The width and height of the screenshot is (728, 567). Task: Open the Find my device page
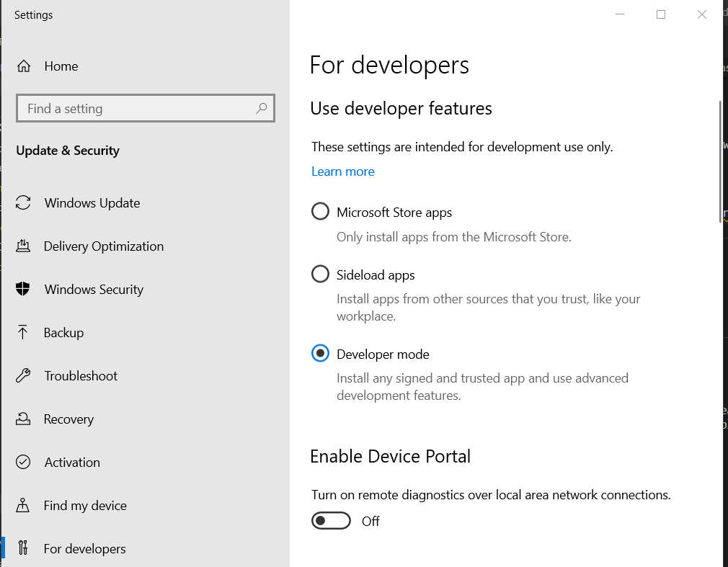click(145, 505)
